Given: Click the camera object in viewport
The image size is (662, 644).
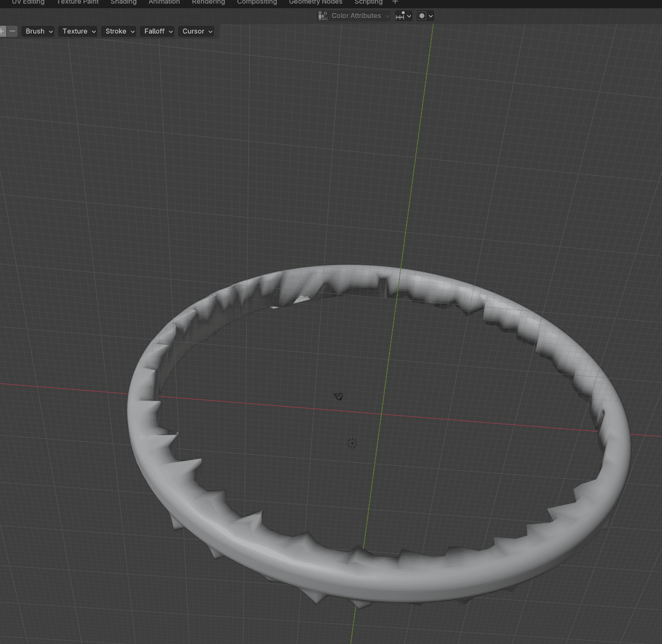Looking at the screenshot, I should pos(338,396).
